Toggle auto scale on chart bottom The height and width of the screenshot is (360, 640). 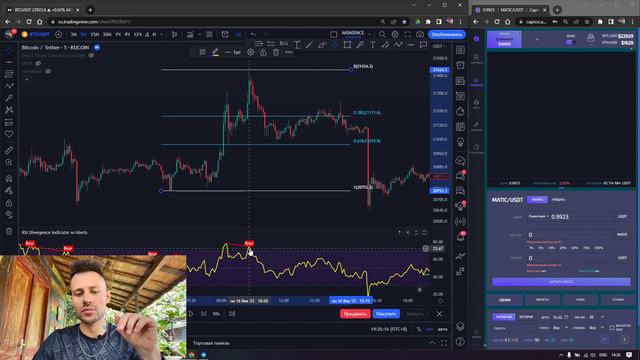(442, 329)
